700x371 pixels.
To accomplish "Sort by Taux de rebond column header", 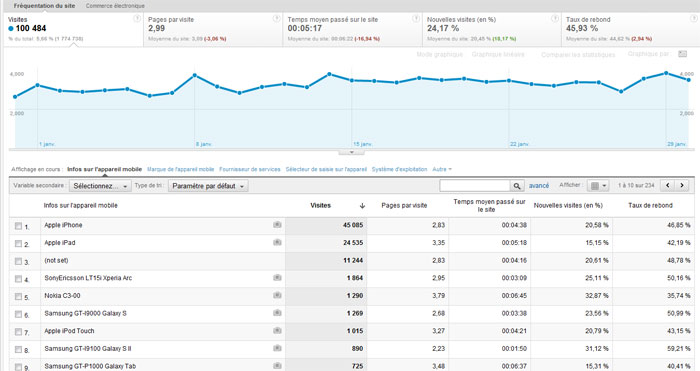I will pyautogui.click(x=650, y=205).
